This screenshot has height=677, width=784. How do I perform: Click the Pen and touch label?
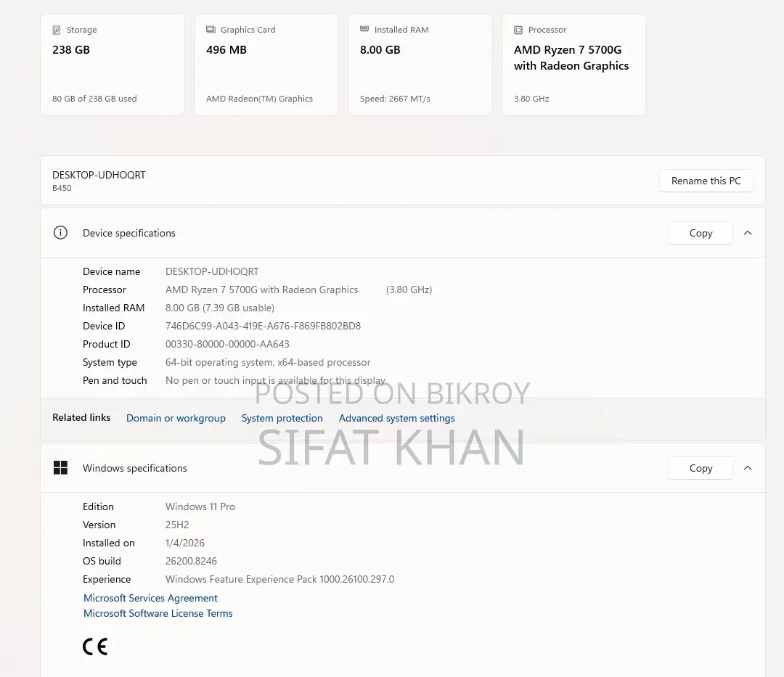click(115, 380)
